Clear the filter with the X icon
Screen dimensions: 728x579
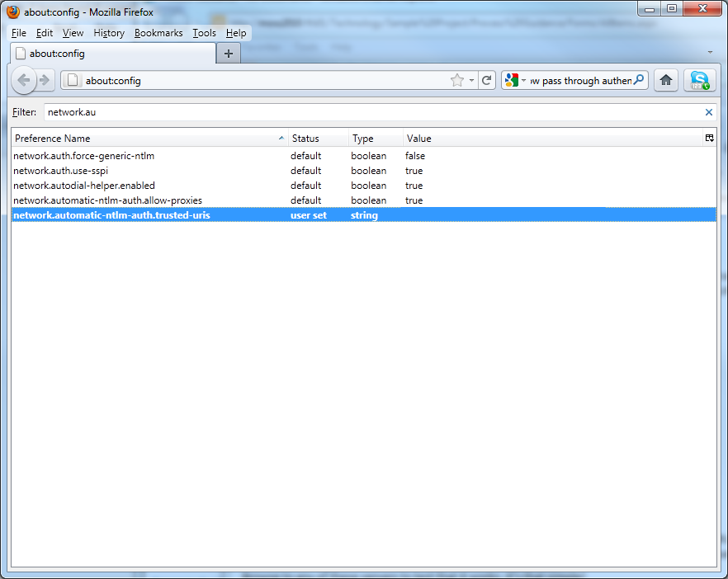(708, 112)
